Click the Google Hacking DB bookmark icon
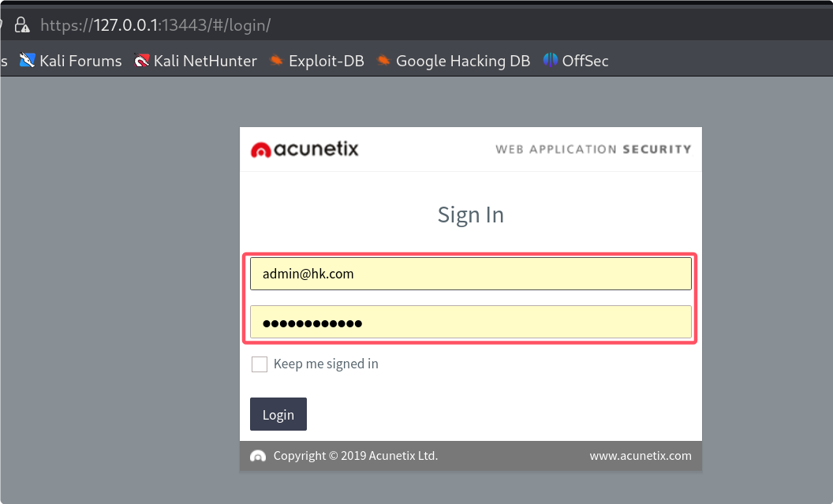This screenshot has width=833, height=504. click(x=383, y=61)
